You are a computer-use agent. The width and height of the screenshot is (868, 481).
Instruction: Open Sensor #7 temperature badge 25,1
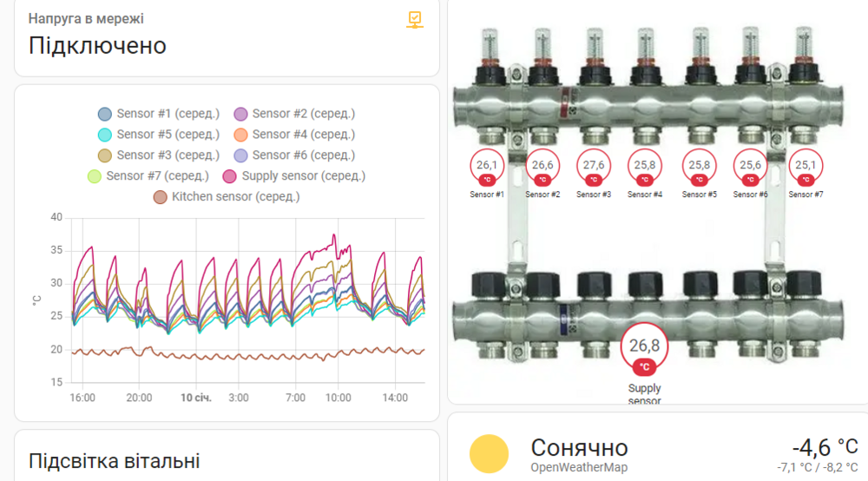pos(806,168)
